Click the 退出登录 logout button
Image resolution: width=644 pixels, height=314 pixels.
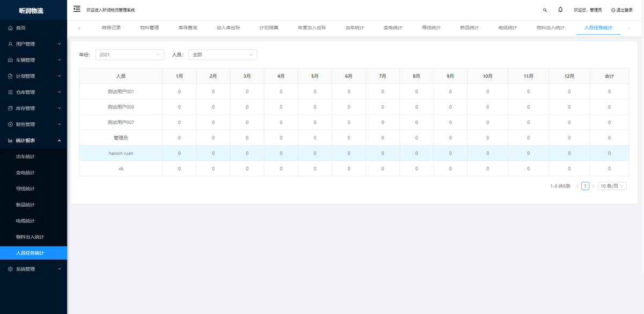click(622, 10)
